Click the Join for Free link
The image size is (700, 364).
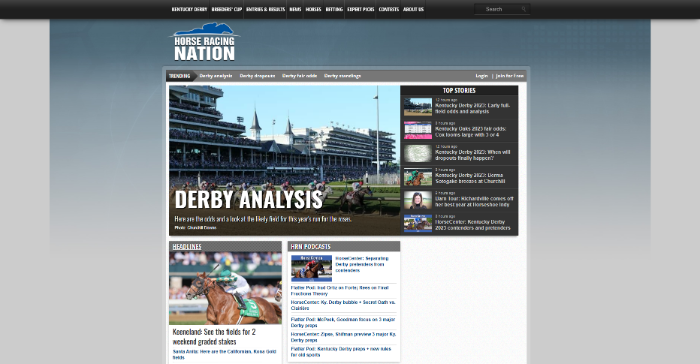click(509, 76)
